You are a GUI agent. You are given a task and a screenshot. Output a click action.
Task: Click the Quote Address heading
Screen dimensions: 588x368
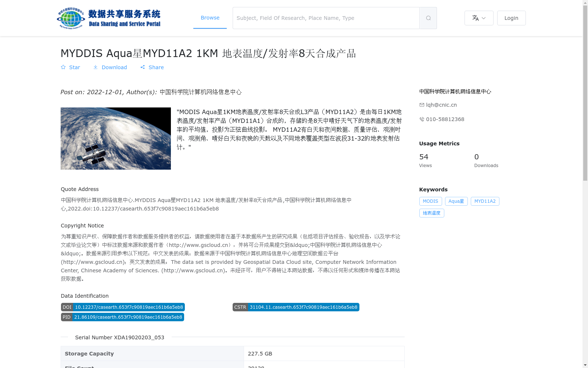[79, 189]
